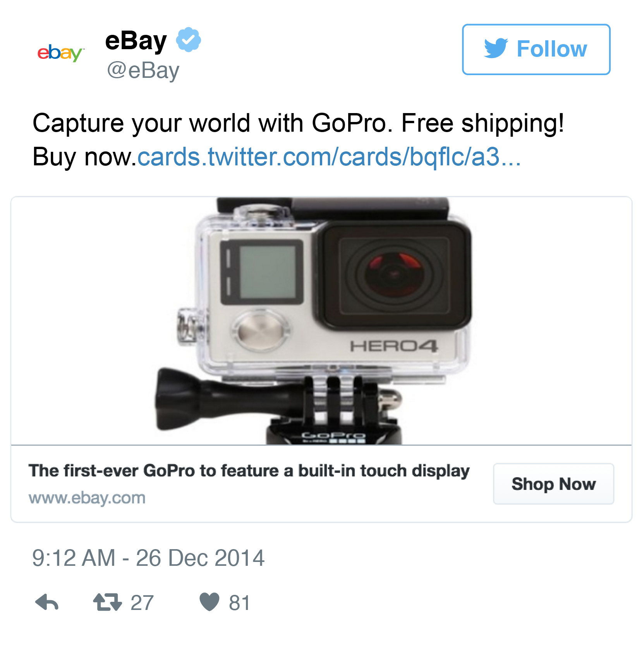Open the eBay display name
The width and height of the screenshot is (644, 651).
pos(136,40)
